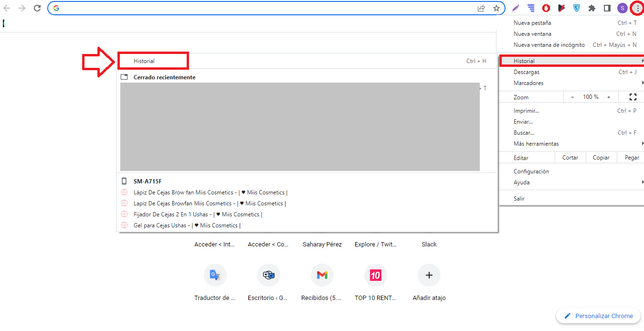Click the three-dot Chrome menu button

637,8
